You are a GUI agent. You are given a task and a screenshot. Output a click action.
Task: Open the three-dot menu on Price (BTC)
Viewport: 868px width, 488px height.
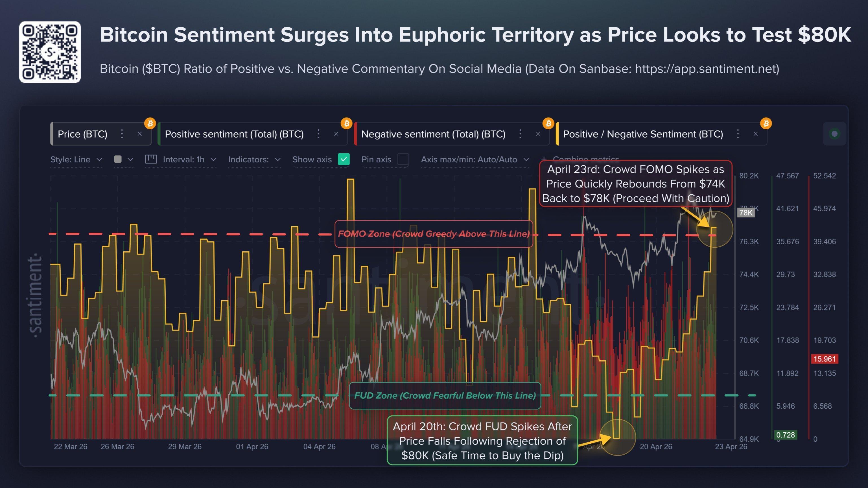pos(122,134)
